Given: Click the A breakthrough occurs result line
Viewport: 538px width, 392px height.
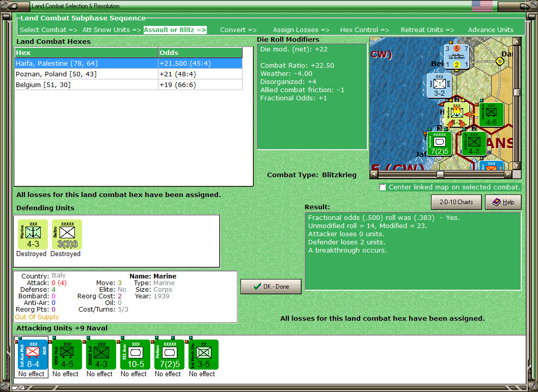Looking at the screenshot, I should click(x=347, y=250).
